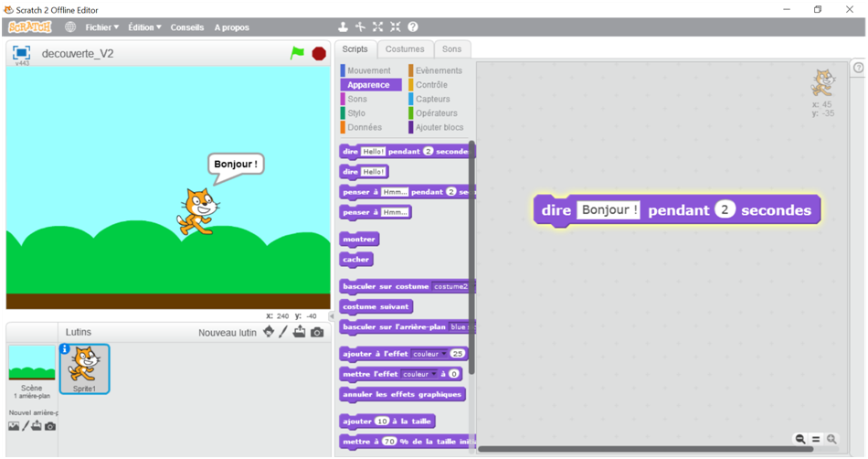
Task: Click the new sprite camera icon
Action: (317, 332)
